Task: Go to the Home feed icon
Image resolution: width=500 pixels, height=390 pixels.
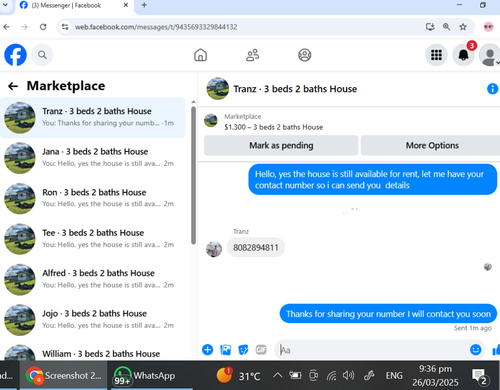Action: [200, 55]
